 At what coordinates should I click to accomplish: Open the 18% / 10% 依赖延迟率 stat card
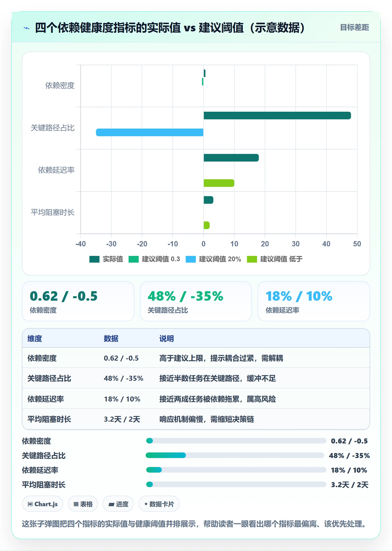[x=314, y=301]
